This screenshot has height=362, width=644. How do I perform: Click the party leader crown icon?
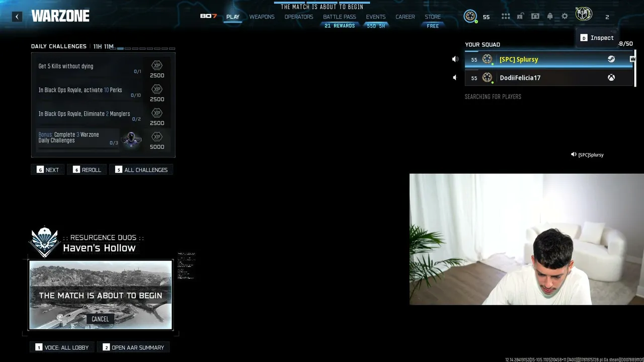coord(632,59)
